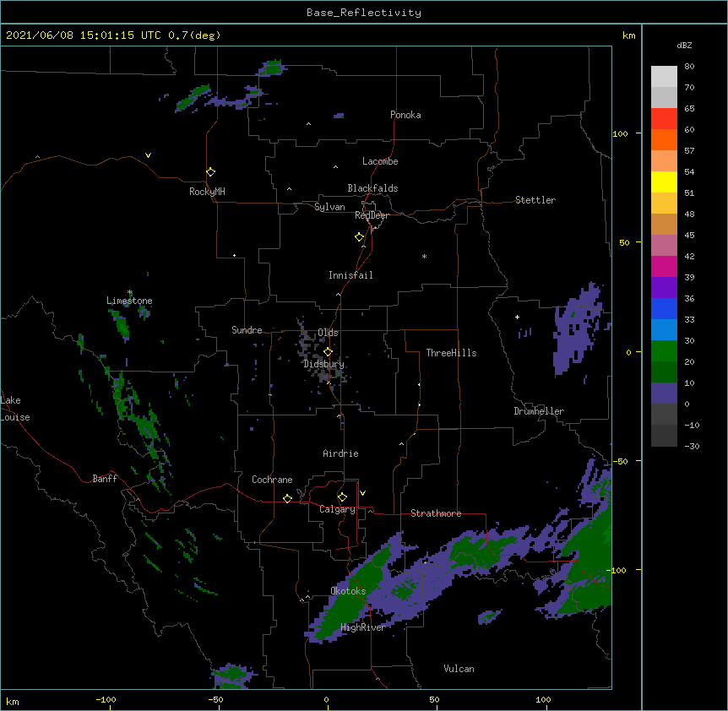Image resolution: width=728 pixels, height=711 pixels.
Task: Click the Drumheller label
Action: (539, 411)
